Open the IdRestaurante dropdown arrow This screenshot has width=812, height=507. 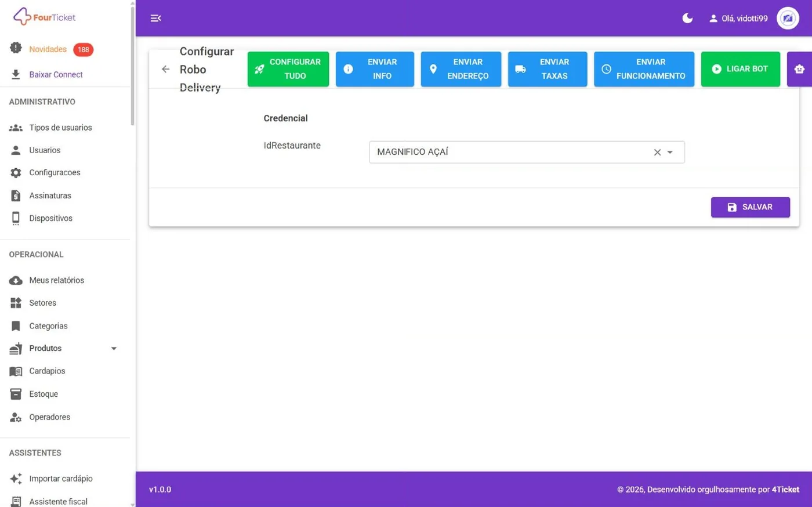670,152
